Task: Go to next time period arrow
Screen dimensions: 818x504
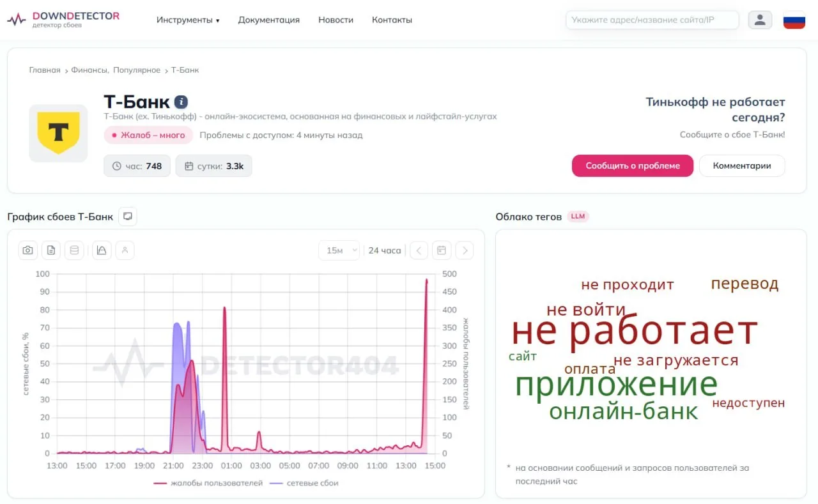Action: coord(465,250)
